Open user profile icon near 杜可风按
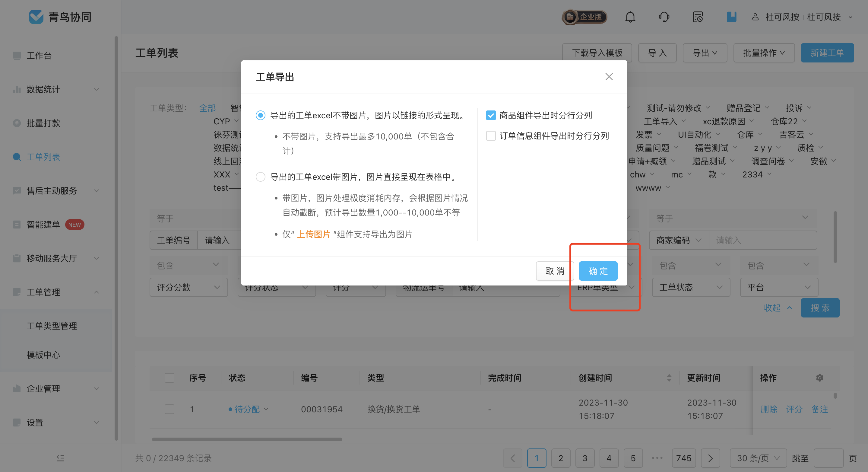868x472 pixels. [755, 17]
